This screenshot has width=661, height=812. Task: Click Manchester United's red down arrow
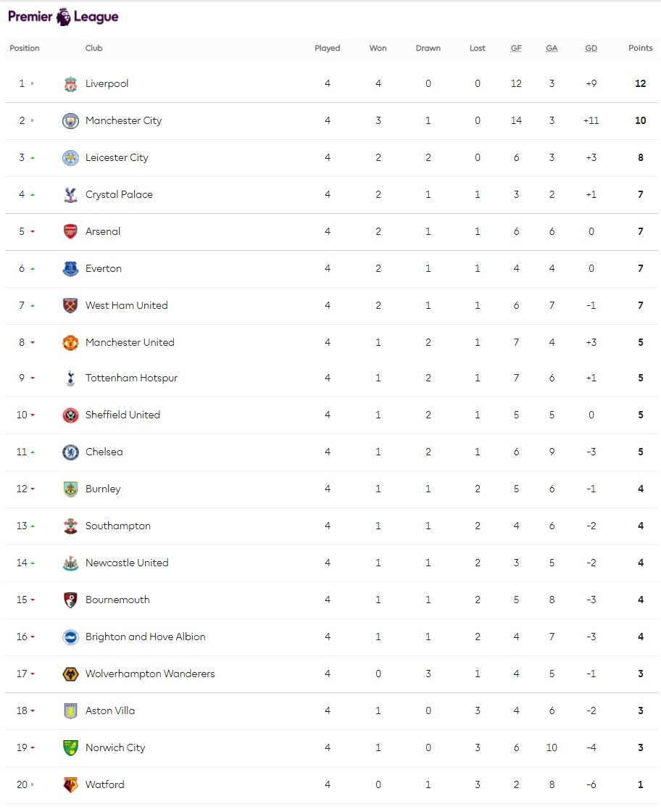click(x=32, y=343)
